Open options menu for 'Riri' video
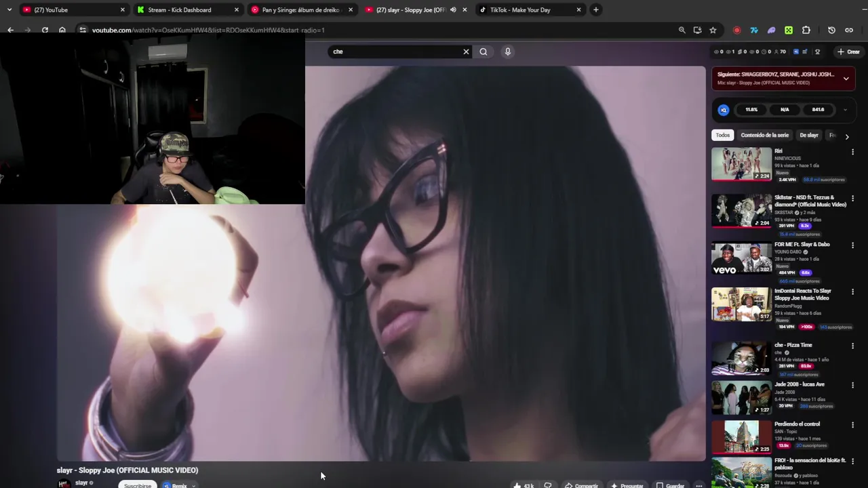Viewport: 868px width, 488px height. pos(852,152)
